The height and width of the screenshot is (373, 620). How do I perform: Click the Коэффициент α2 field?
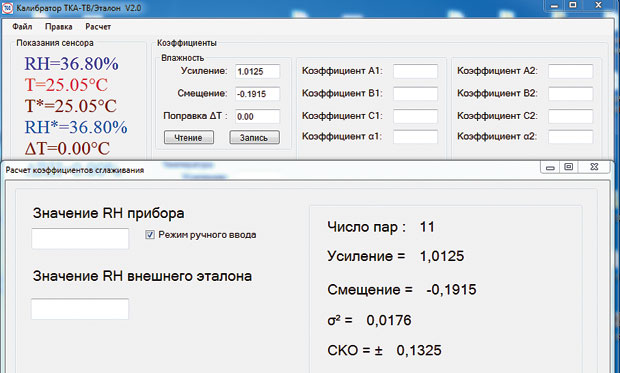571,137
